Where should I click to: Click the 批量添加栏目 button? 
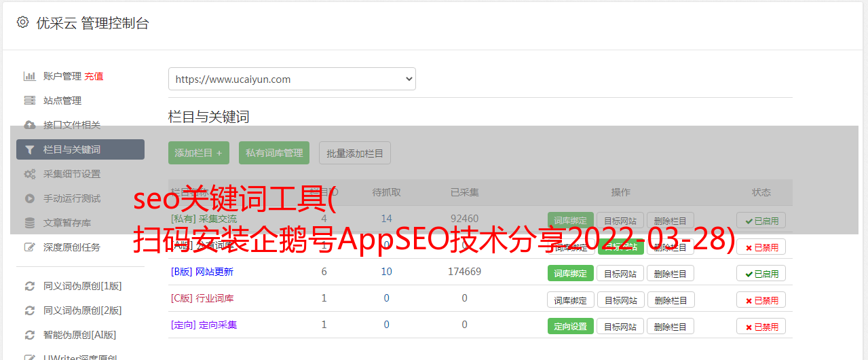(355, 153)
